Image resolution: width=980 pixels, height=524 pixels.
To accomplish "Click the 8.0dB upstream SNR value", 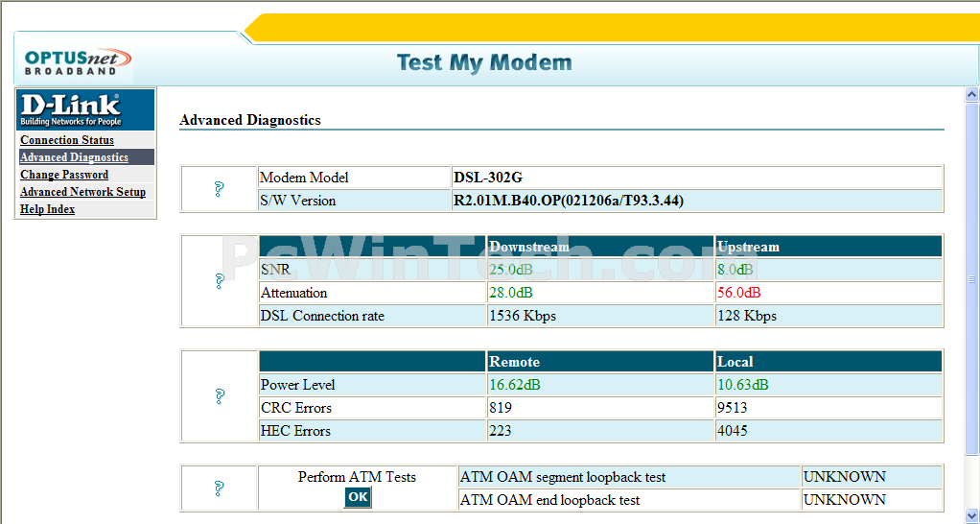I will pyautogui.click(x=735, y=270).
